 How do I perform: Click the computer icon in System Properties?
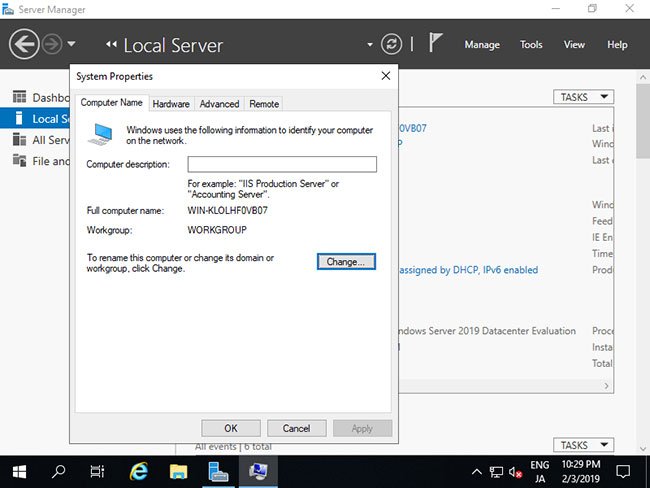(100, 134)
